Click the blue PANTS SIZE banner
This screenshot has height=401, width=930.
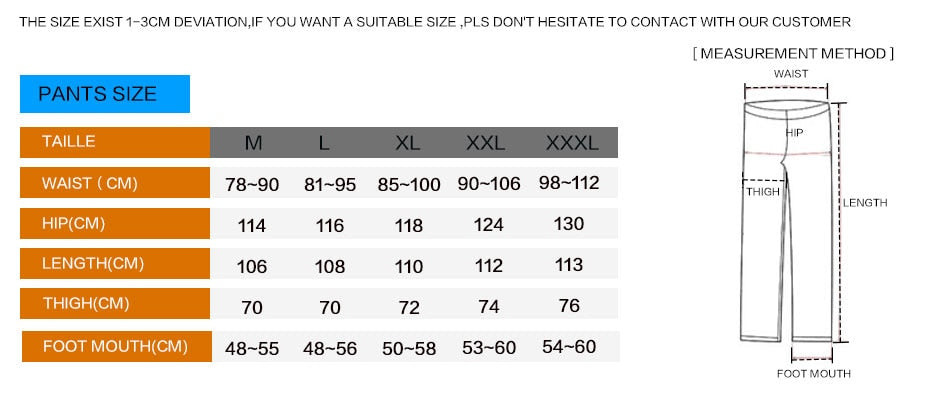pyautogui.click(x=105, y=94)
